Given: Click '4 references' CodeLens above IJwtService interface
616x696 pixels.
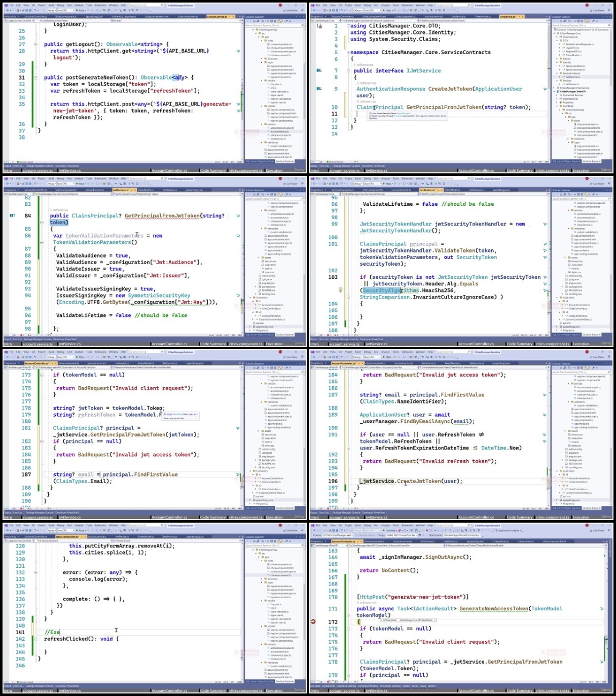Looking at the screenshot, I should tap(364, 65).
